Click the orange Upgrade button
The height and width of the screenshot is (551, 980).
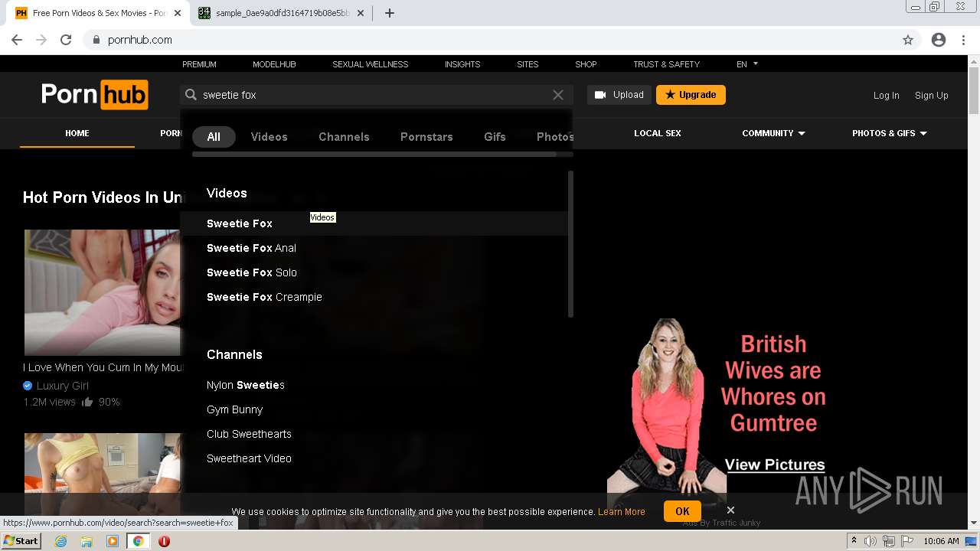coord(691,95)
